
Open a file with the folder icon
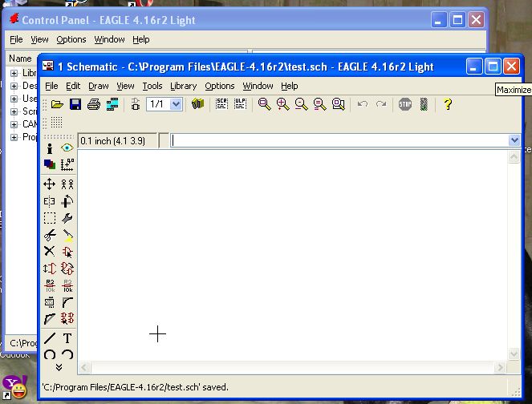click(57, 104)
